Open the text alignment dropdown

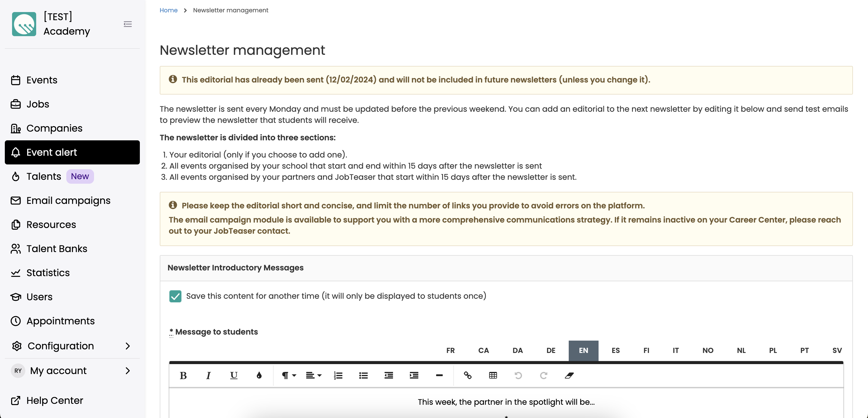(x=313, y=375)
